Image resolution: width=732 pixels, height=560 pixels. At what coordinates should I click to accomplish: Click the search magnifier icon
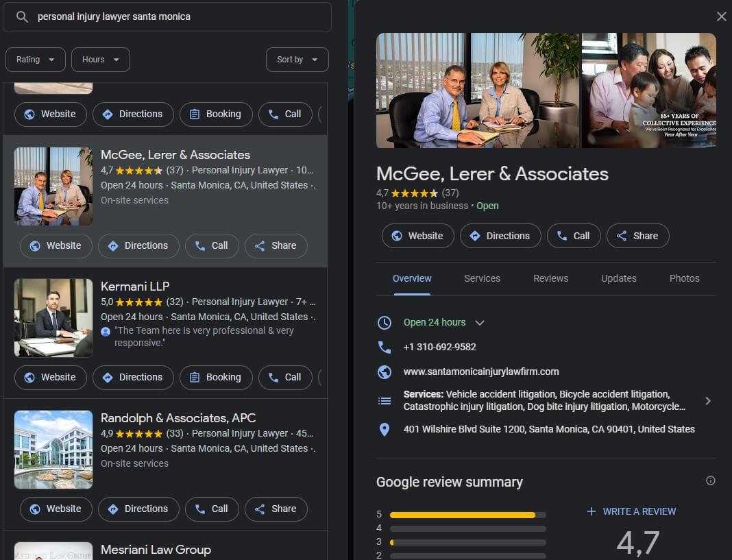(22, 17)
